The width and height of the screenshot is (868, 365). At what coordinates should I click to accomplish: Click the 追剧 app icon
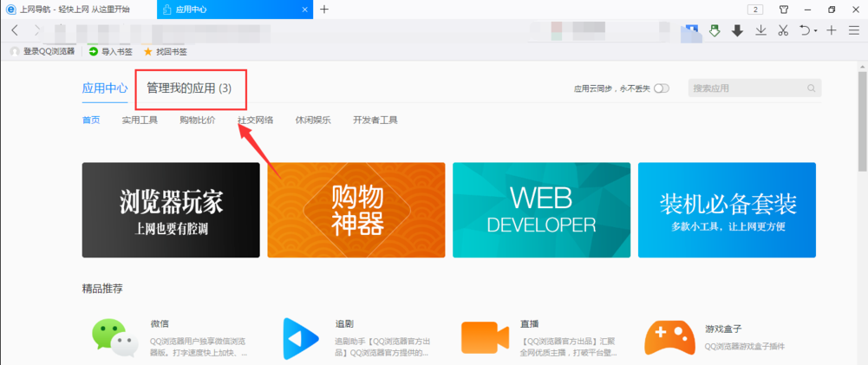coord(301,336)
